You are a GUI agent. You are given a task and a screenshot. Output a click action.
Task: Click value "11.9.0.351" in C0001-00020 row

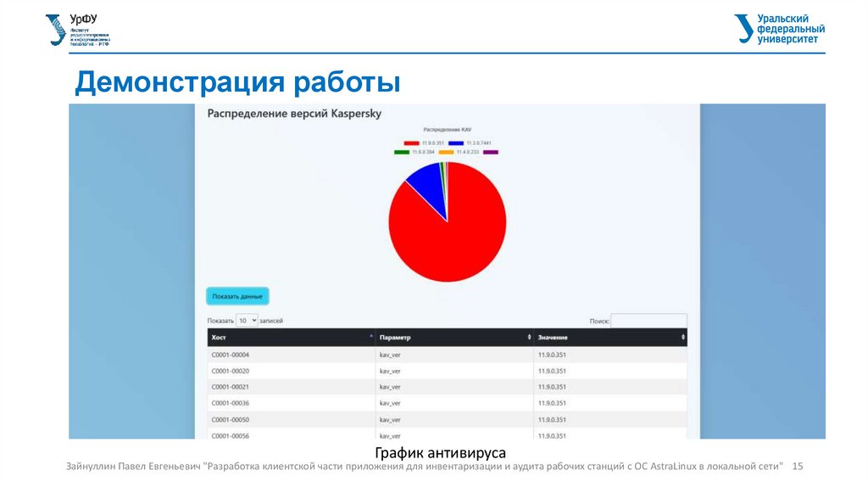(552, 372)
